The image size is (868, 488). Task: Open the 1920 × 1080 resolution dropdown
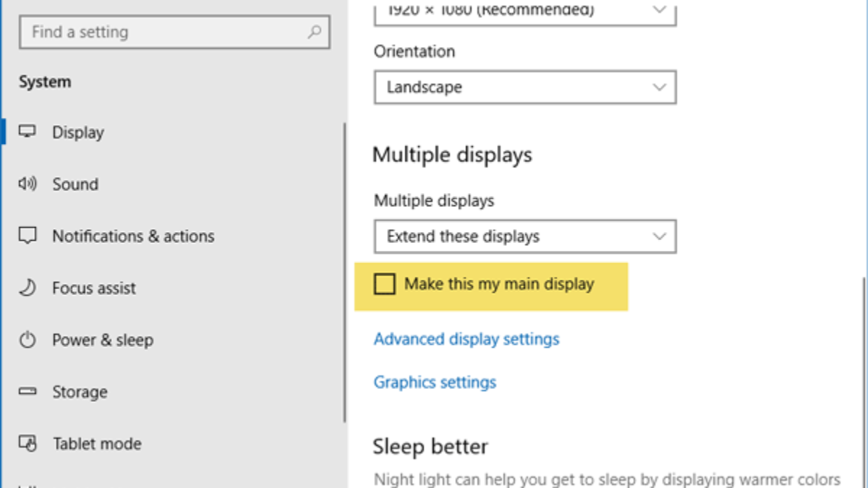(x=525, y=12)
